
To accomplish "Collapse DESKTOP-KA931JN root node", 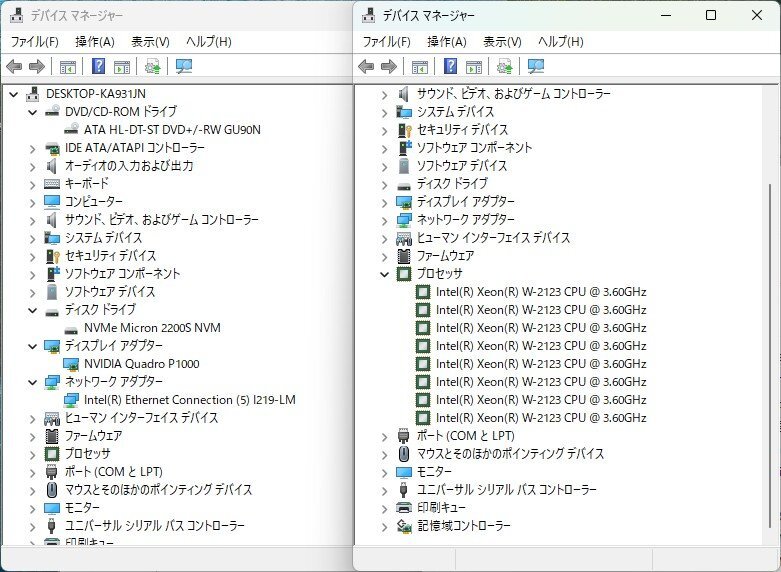I will (x=14, y=94).
